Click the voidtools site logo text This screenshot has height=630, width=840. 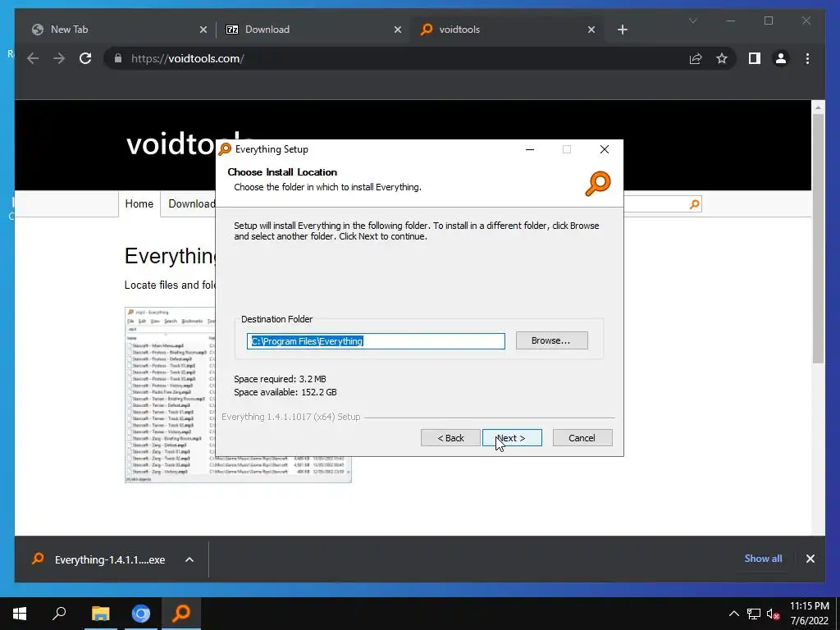pos(189,144)
